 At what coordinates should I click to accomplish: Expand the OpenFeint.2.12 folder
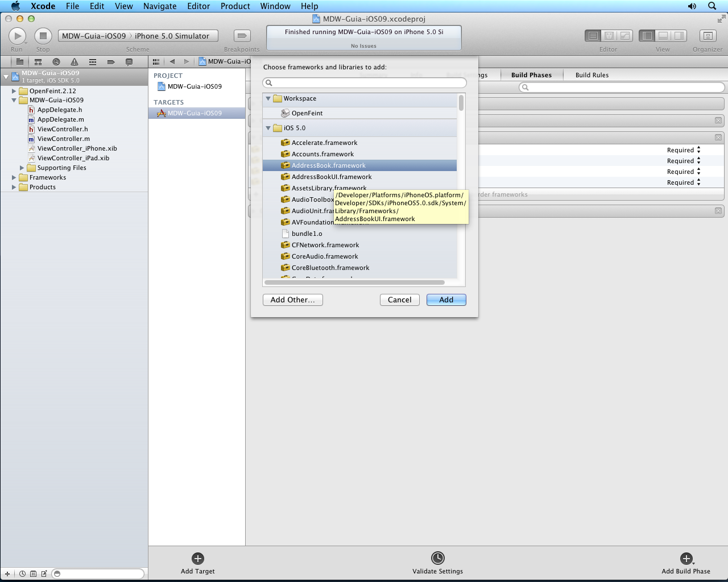coord(14,91)
